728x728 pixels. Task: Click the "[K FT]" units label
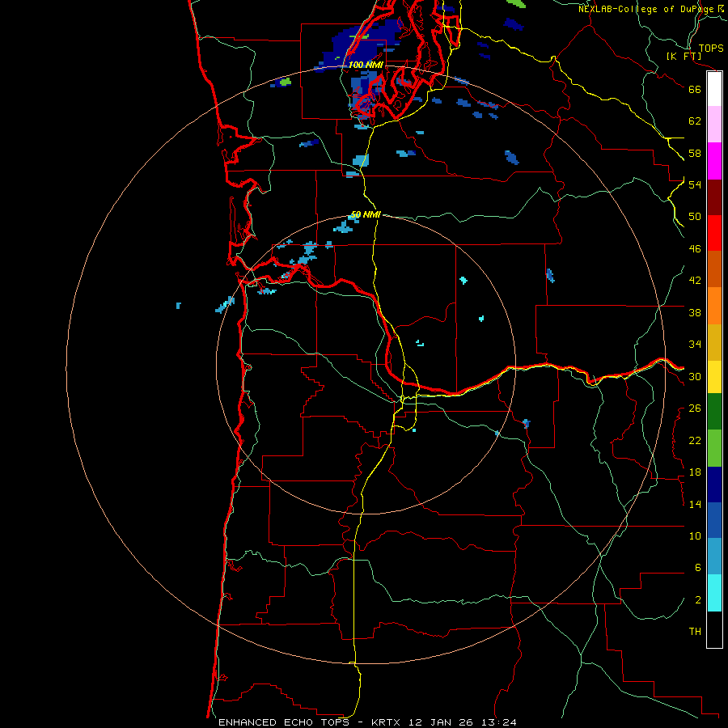tap(684, 57)
